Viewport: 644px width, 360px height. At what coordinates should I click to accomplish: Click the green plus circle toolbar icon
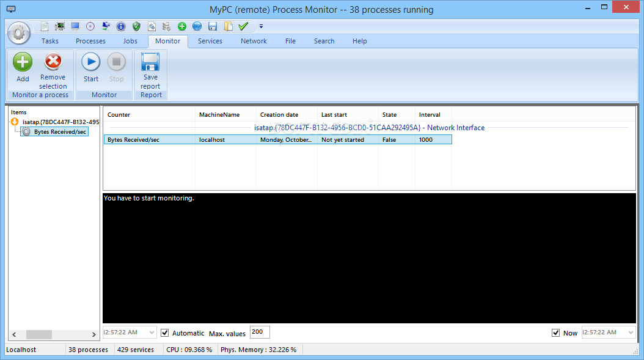[x=182, y=26]
